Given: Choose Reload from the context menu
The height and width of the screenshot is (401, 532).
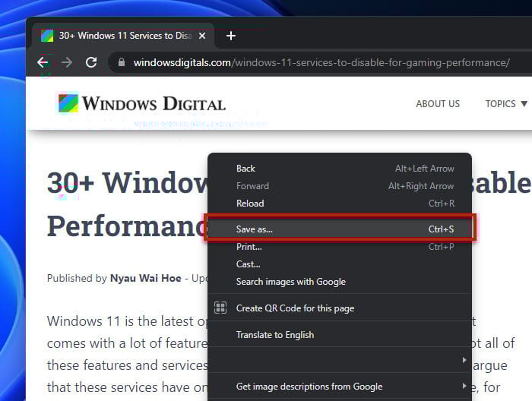Looking at the screenshot, I should (x=250, y=204).
